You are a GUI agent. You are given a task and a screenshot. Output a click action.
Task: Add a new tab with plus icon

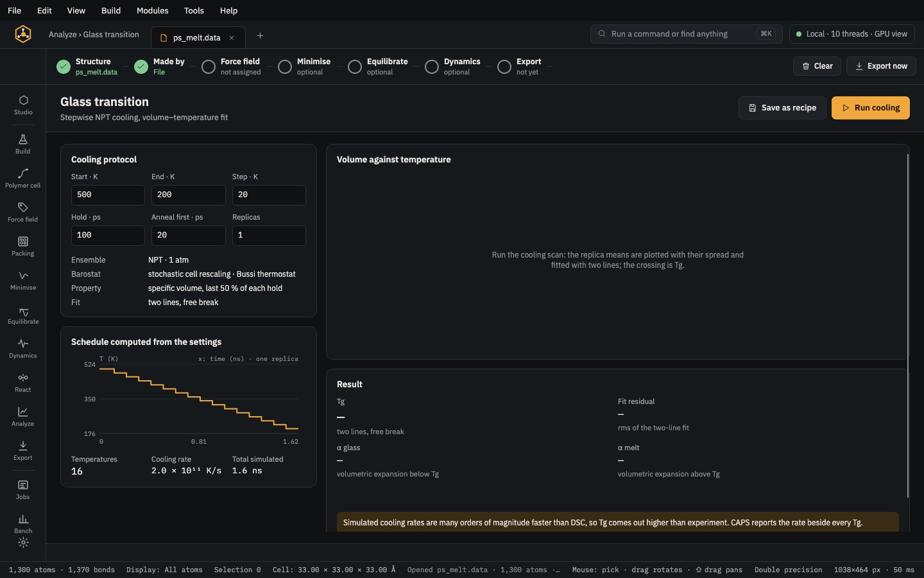pos(260,36)
